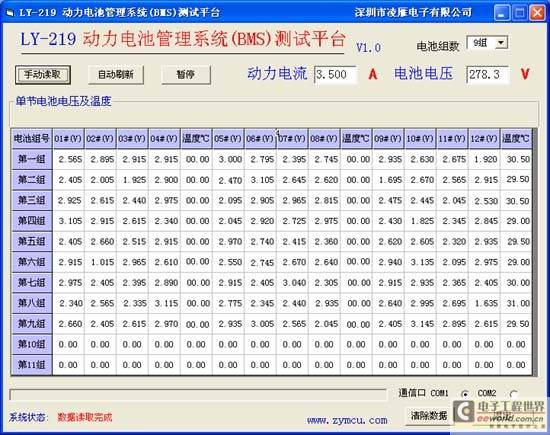Close the BMS test platform window
This screenshot has height=435, width=550.
537,13
